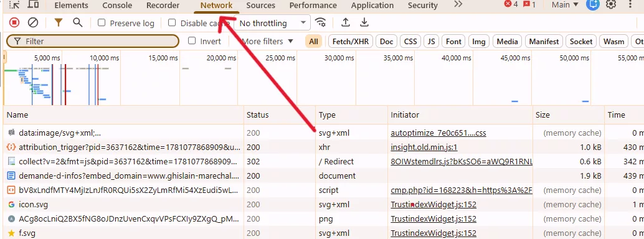The image size is (644, 239).
Task: Filter by Font requests
Action: click(453, 41)
